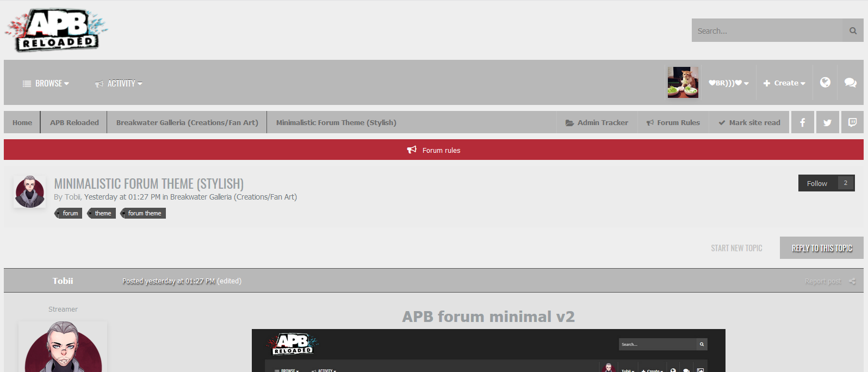This screenshot has width=868, height=372.
Task: Open the embedded dark theme preview image
Action: tap(488, 350)
